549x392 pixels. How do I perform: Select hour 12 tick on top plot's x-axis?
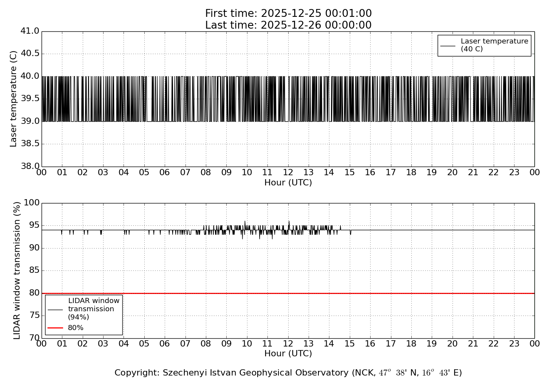[x=288, y=172]
